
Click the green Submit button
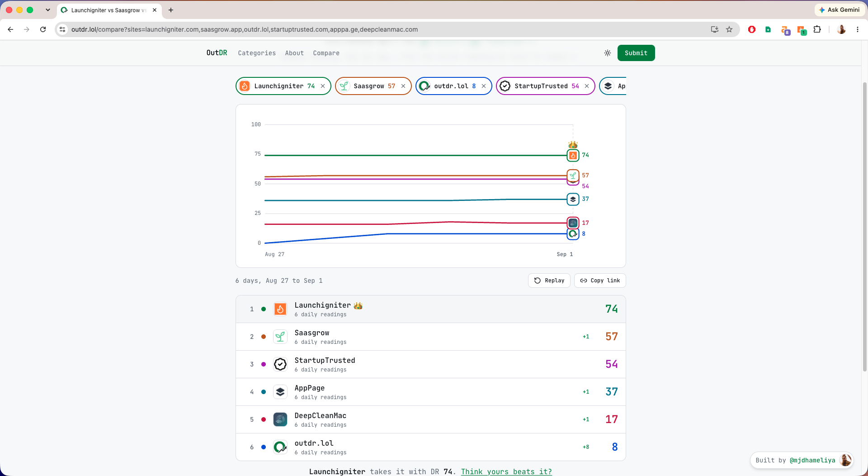coord(636,53)
